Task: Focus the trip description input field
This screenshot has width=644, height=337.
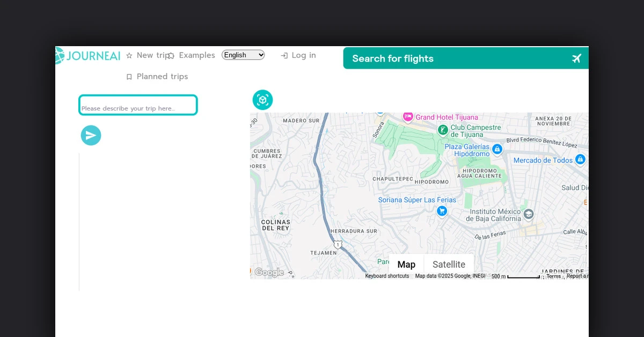Action: [x=138, y=105]
